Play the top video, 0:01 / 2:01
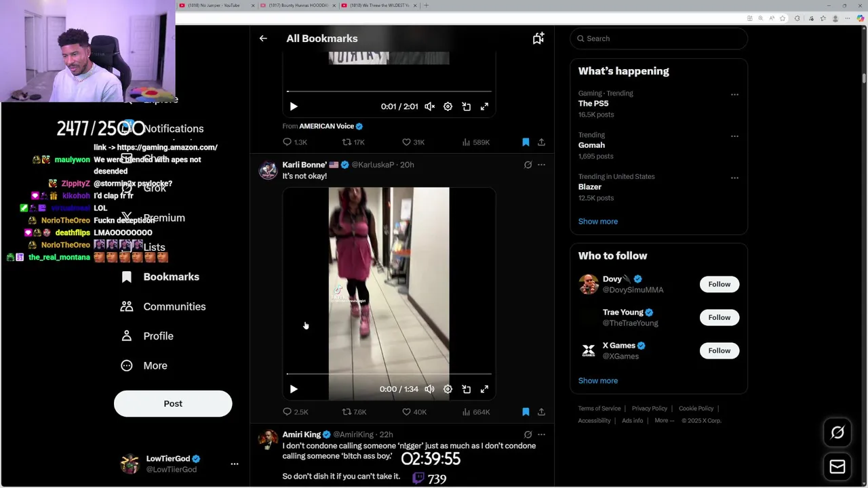This screenshot has width=868, height=488. (294, 106)
